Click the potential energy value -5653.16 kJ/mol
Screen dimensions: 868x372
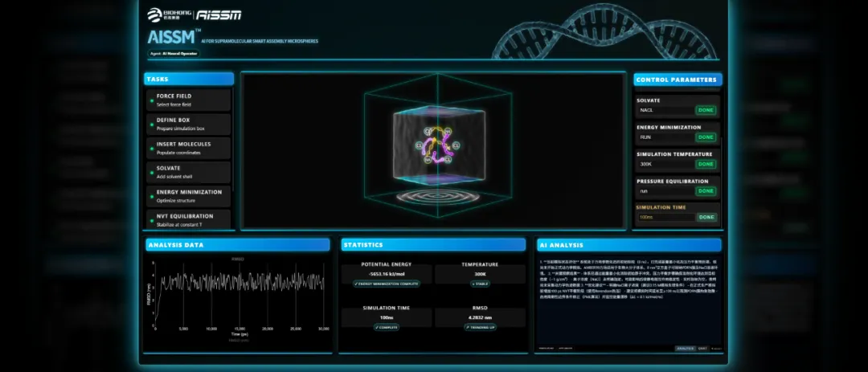(387, 274)
